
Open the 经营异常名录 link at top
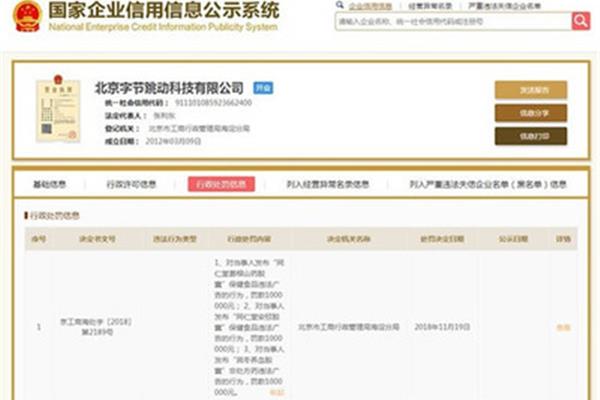[x=430, y=6]
